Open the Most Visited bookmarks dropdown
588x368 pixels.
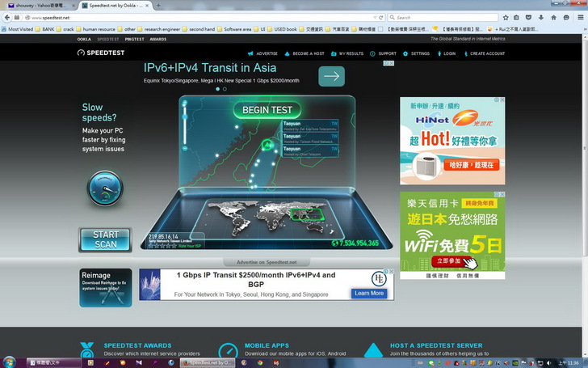tap(17, 29)
